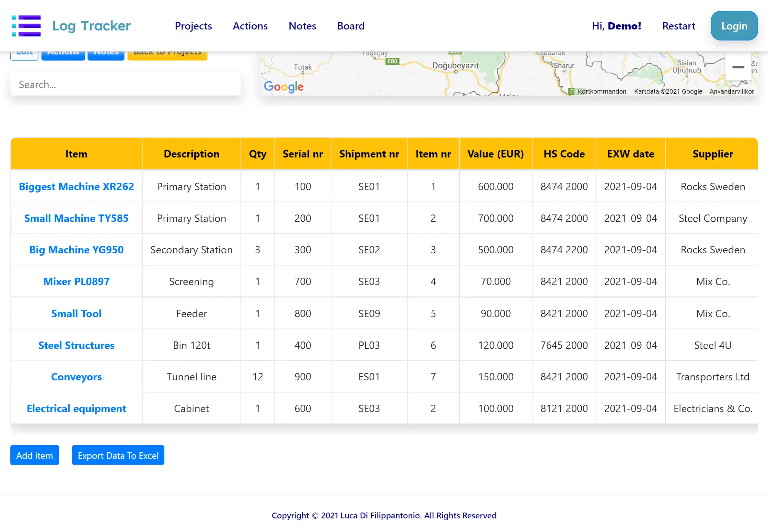
Task: Export Data To Excel button
Action: pos(118,455)
